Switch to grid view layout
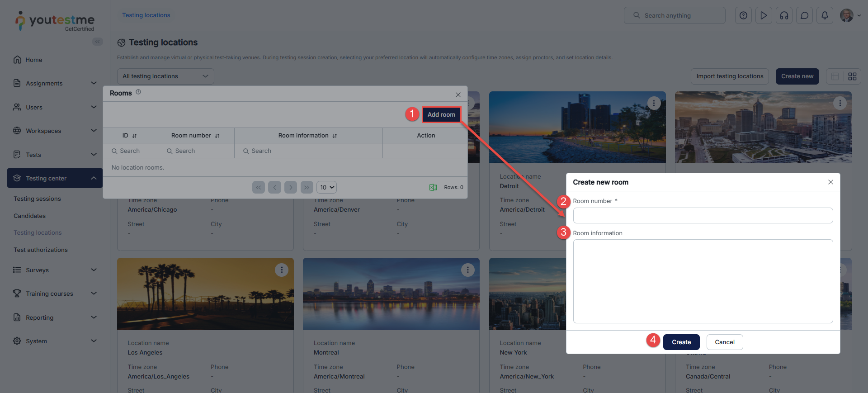 tap(852, 76)
